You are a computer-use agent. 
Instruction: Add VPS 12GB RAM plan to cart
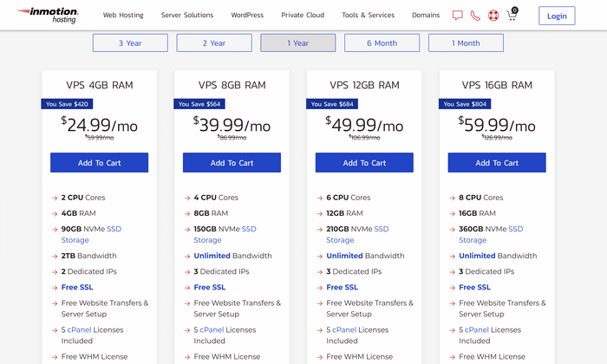(x=364, y=163)
